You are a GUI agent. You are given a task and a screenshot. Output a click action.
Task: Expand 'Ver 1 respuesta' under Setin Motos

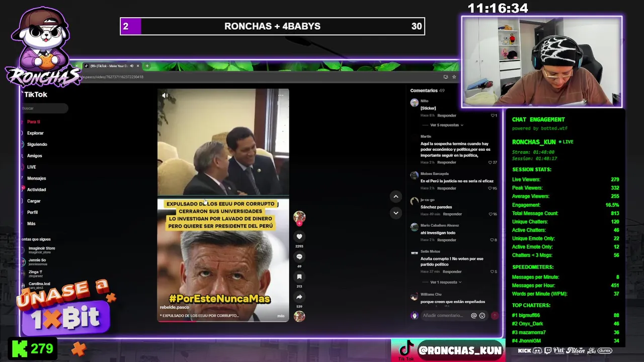pyautogui.click(x=445, y=283)
